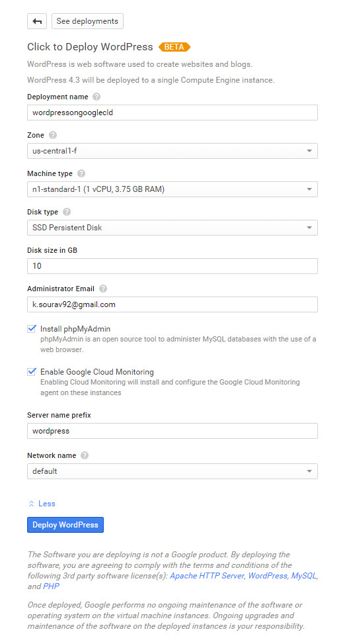Open MySQL license link
The image size is (345, 644).
(303, 576)
